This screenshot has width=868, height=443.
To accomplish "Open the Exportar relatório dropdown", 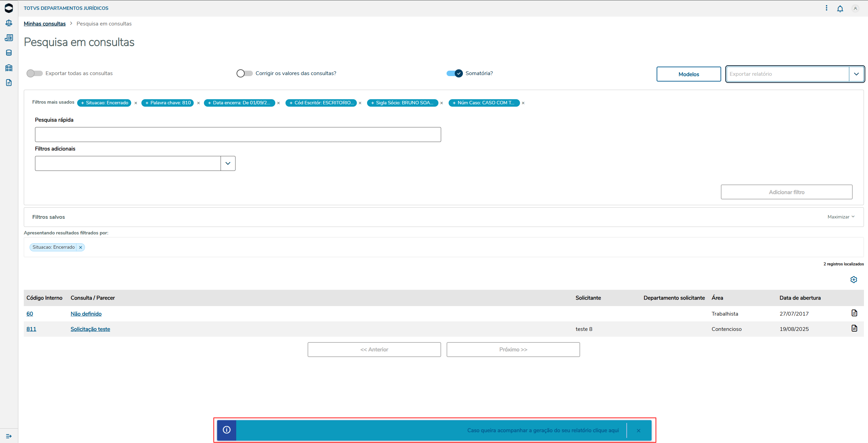I will 856,74.
